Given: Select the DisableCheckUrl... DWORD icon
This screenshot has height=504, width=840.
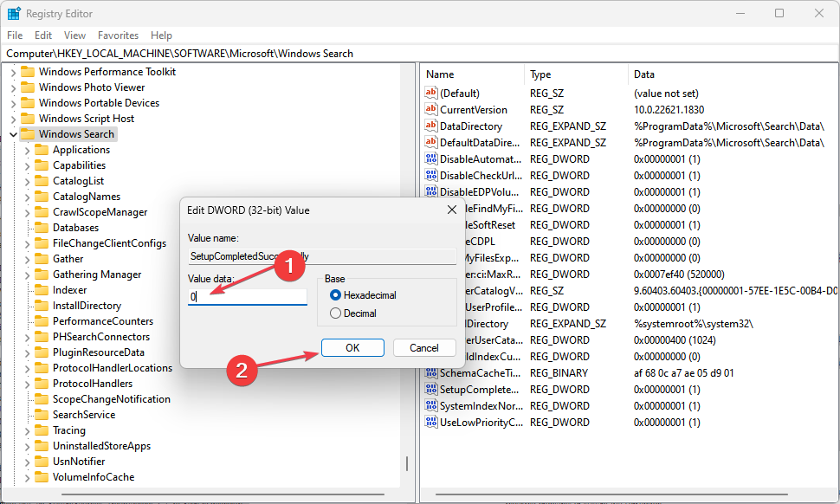Looking at the screenshot, I should tap(430, 175).
